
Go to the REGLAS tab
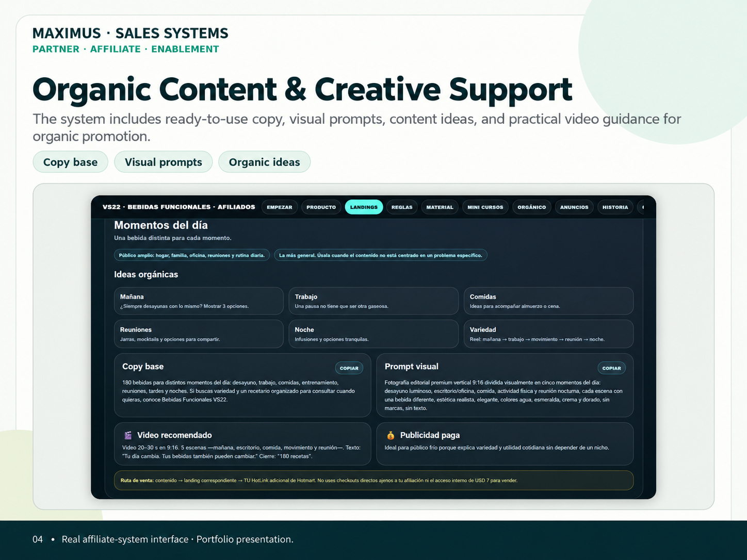click(402, 207)
